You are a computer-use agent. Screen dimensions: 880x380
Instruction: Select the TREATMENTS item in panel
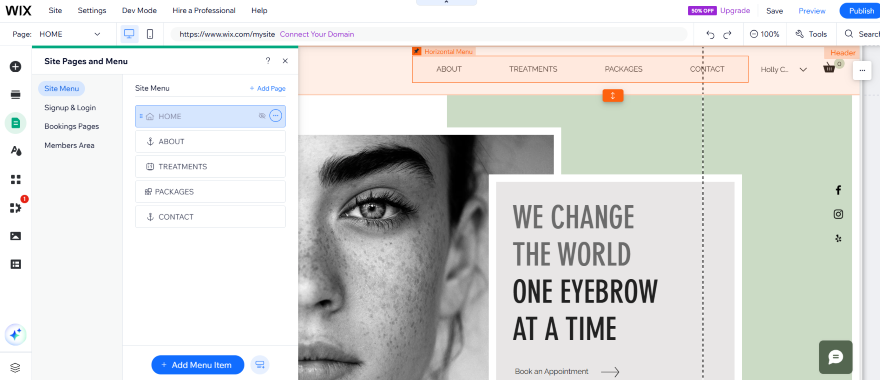[210, 167]
